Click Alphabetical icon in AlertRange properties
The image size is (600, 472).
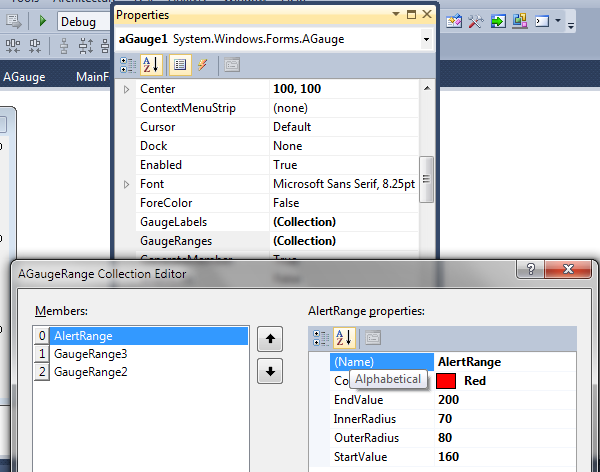(x=344, y=338)
